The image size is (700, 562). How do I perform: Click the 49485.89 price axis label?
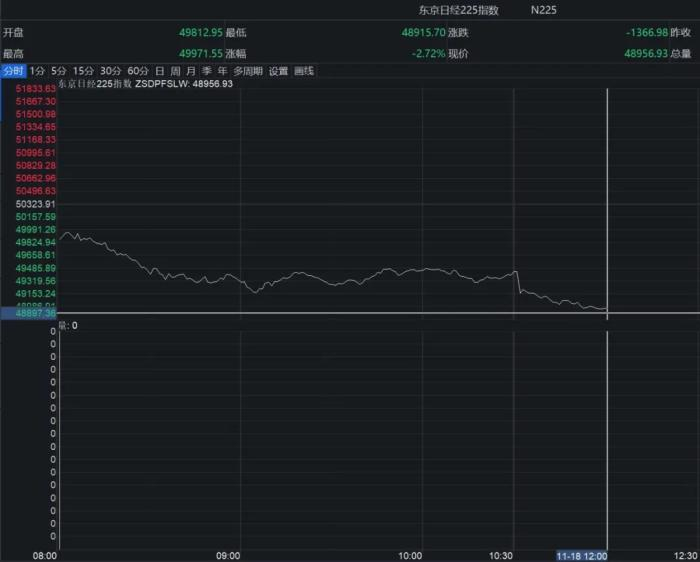pos(36,268)
